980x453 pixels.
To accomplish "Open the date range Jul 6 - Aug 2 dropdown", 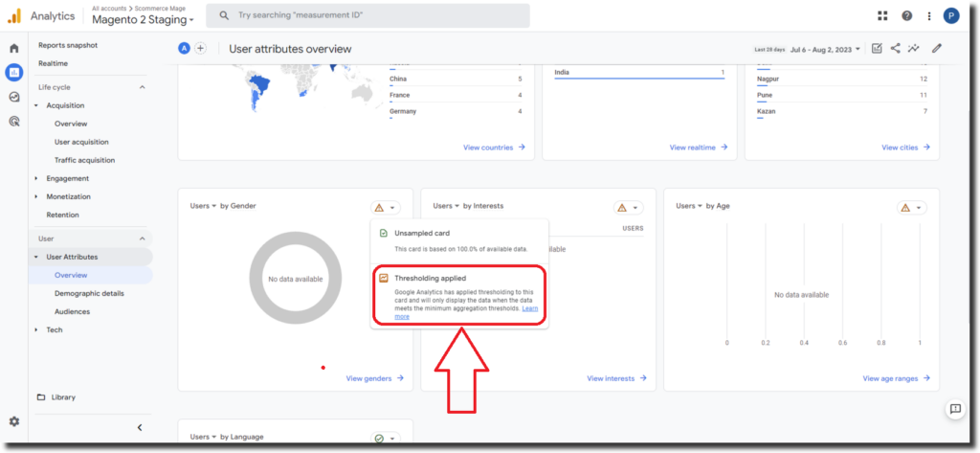I will pos(818,49).
